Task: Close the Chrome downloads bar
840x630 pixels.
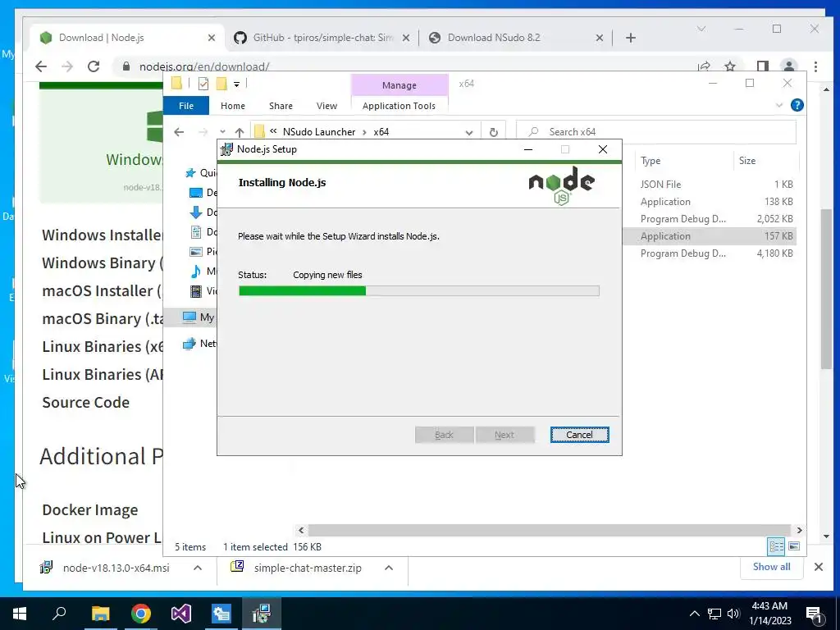Action: click(818, 567)
